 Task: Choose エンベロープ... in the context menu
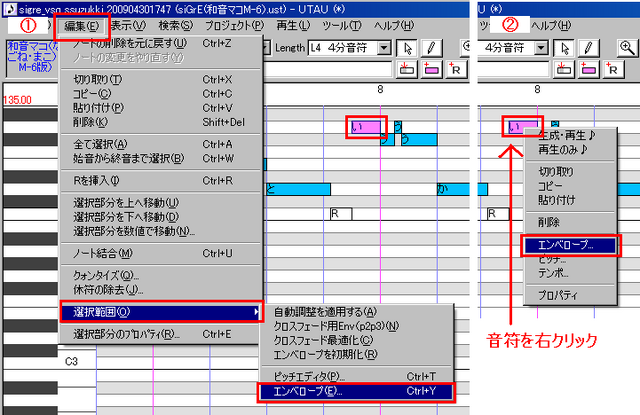click(570, 245)
